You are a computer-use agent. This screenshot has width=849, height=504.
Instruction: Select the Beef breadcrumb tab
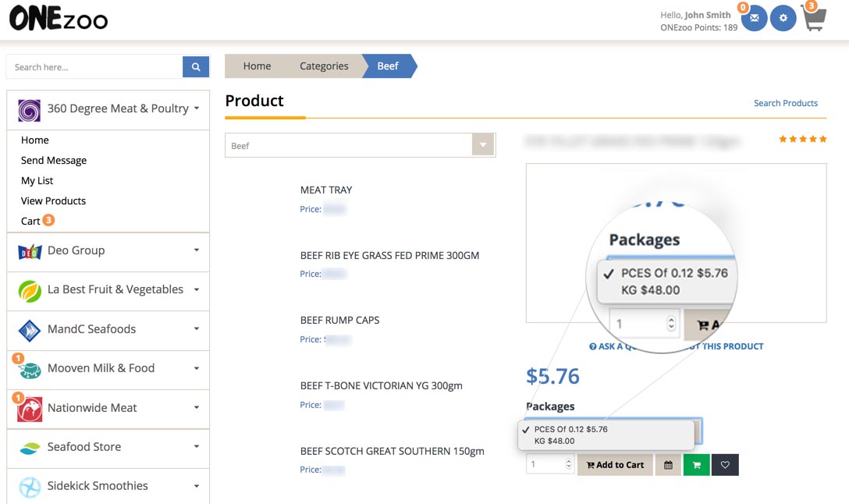point(388,66)
